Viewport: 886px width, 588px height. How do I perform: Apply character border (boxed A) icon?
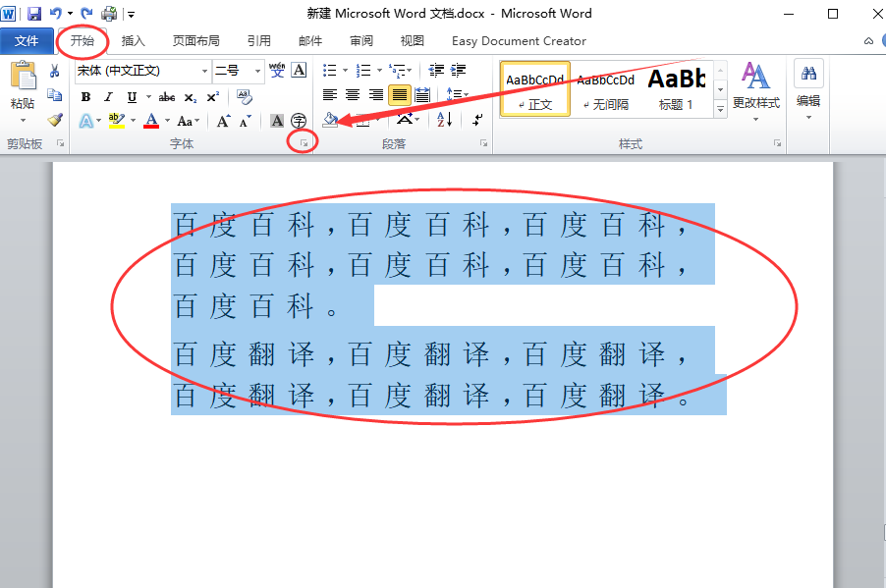pyautogui.click(x=299, y=70)
